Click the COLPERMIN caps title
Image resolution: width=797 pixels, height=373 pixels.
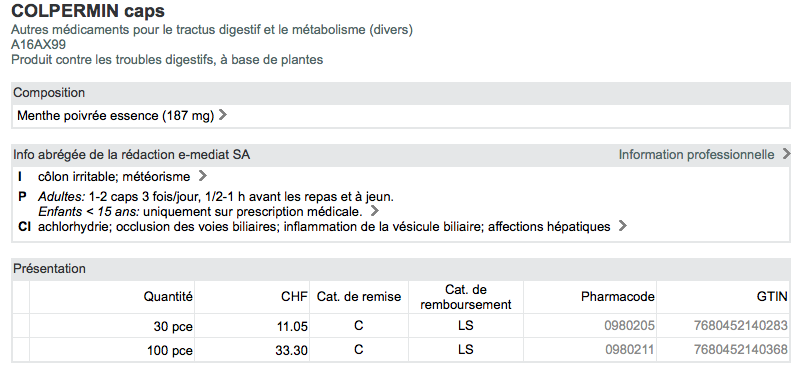(x=88, y=11)
